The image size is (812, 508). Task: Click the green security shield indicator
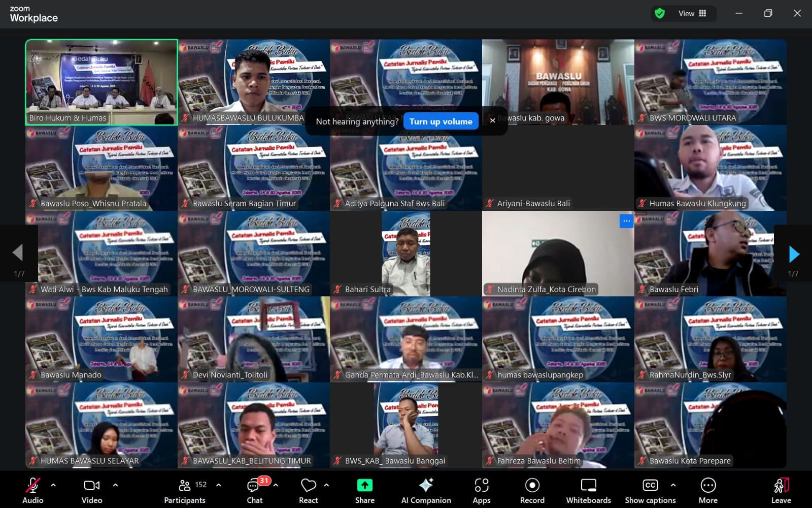tap(660, 14)
